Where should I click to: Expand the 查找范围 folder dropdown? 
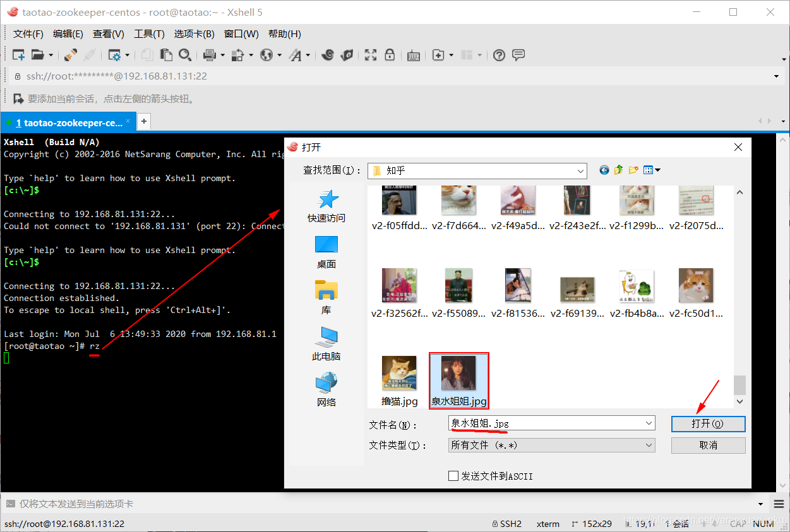pos(580,170)
